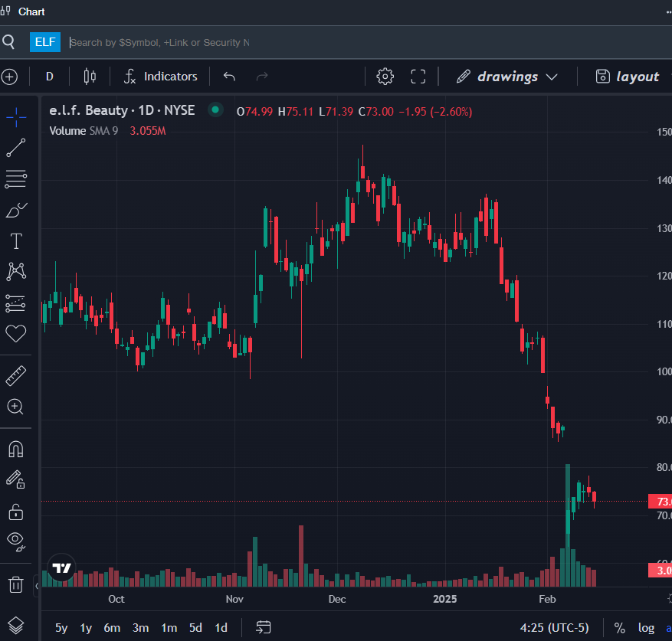This screenshot has width=672, height=641.
Task: Select the 3m time range
Action: click(x=140, y=628)
